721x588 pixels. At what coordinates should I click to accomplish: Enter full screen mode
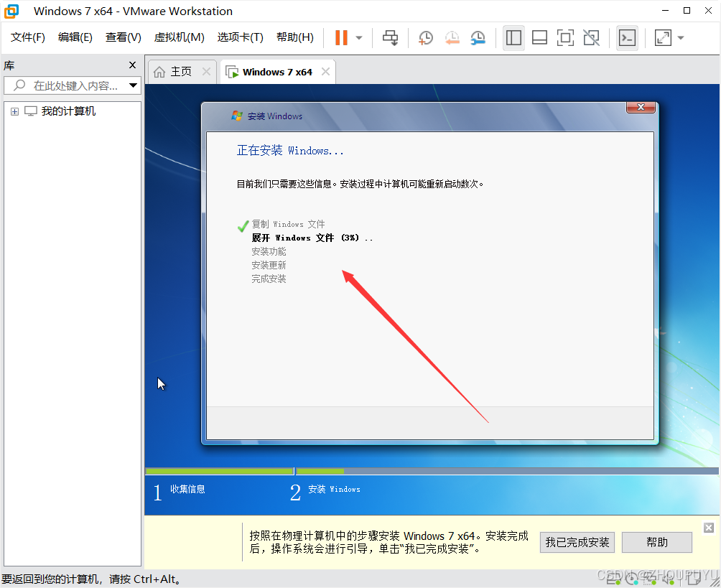pos(565,38)
